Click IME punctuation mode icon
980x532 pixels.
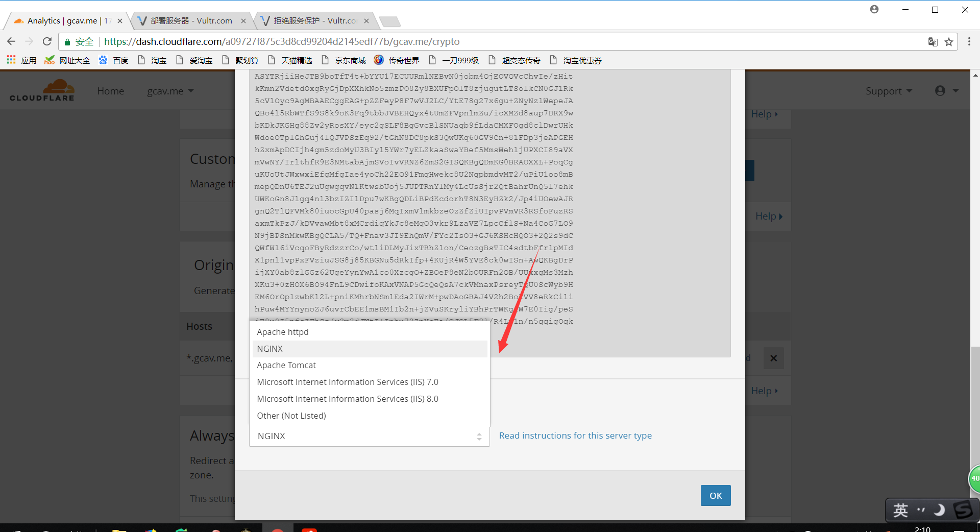pyautogui.click(x=921, y=510)
